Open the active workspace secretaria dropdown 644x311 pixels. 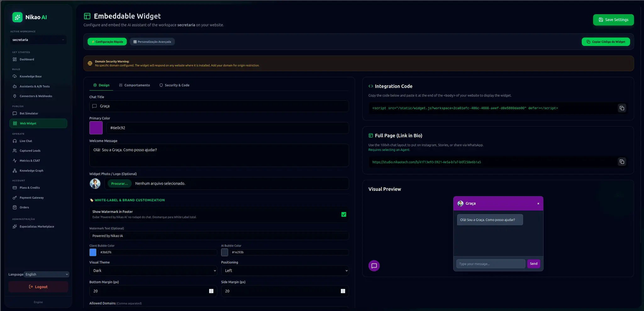tap(38, 40)
